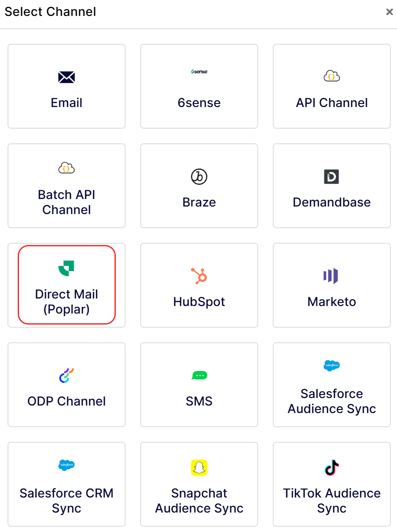
Task: Select the Snapchat ghost icon
Action: tap(199, 467)
